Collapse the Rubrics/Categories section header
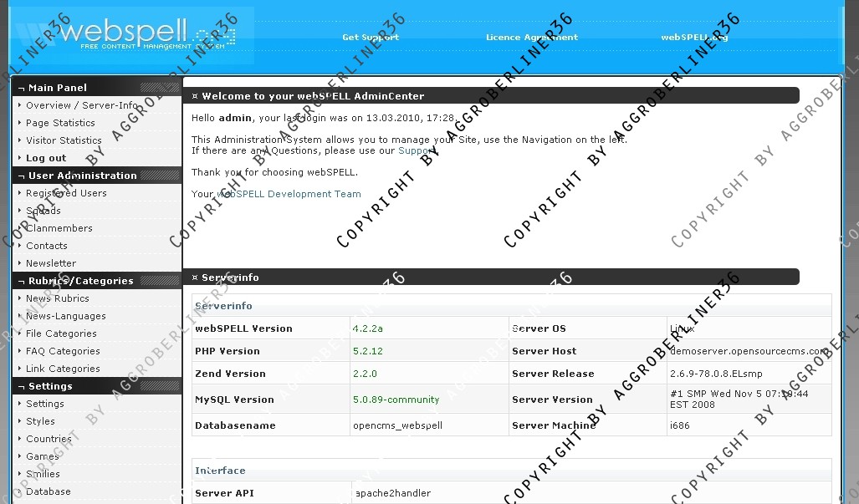Image resolution: width=859 pixels, height=504 pixels. click(80, 281)
